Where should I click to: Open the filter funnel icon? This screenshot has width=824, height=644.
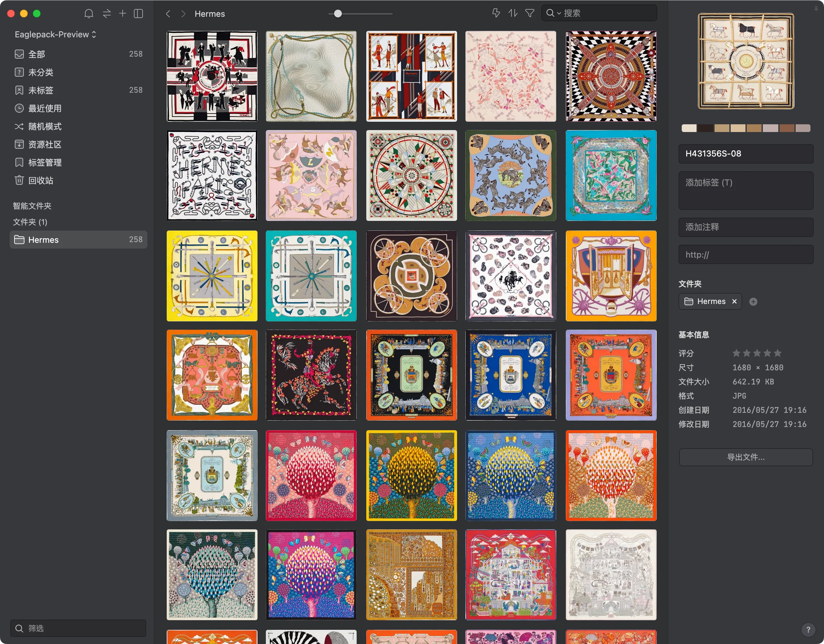[530, 13]
